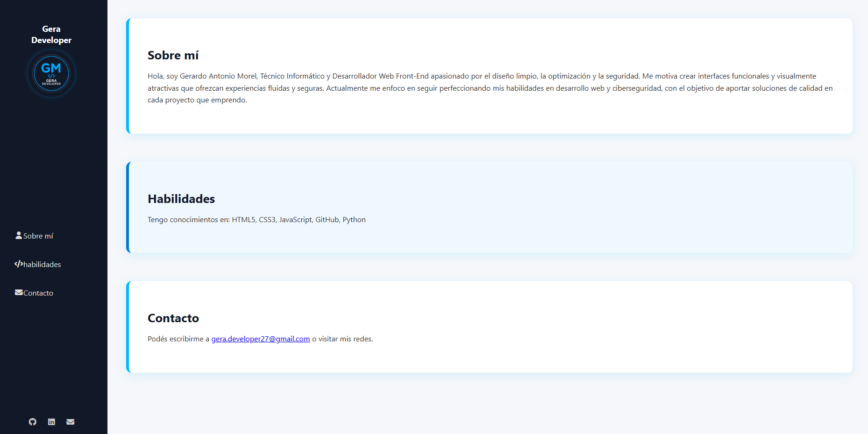Navigate to Sobre mí via sidebar link text
Viewport: 868px width, 434px height.
coord(38,236)
